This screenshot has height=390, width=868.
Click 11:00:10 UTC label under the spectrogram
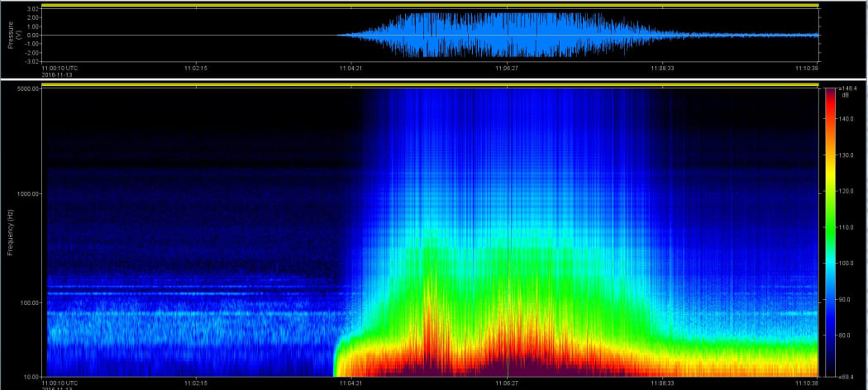pyautogui.click(x=60, y=383)
